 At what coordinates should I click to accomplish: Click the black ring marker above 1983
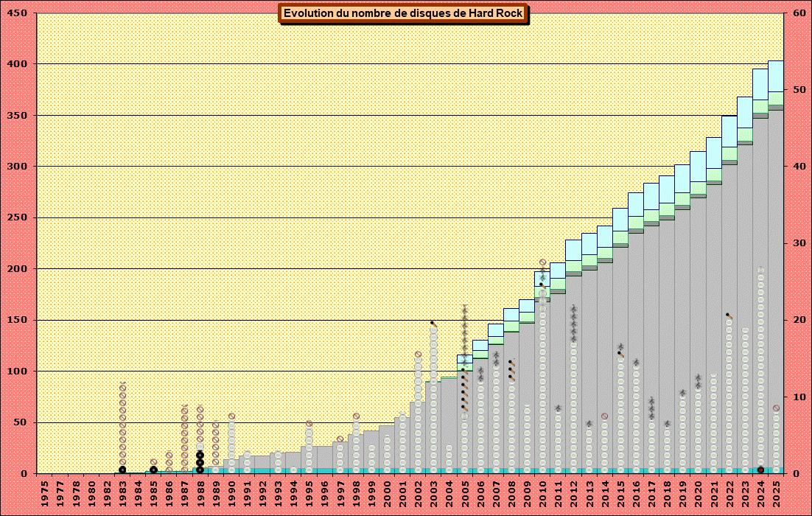122,470
